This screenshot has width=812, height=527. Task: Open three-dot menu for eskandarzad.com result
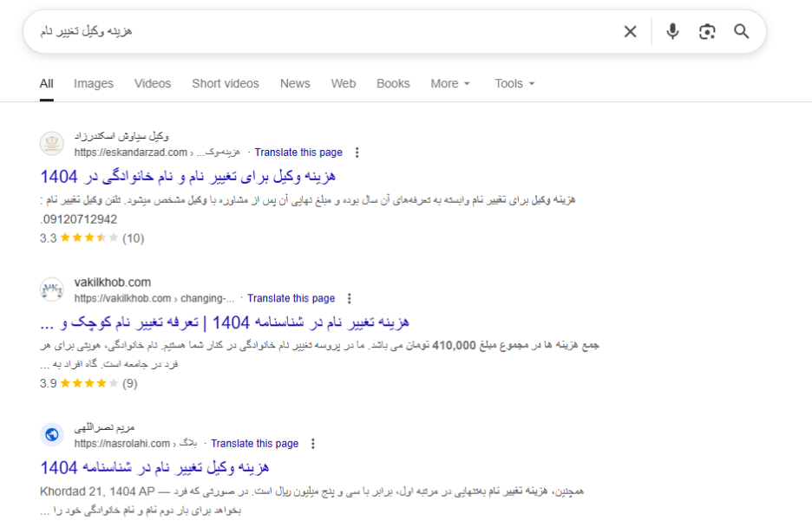coord(357,153)
